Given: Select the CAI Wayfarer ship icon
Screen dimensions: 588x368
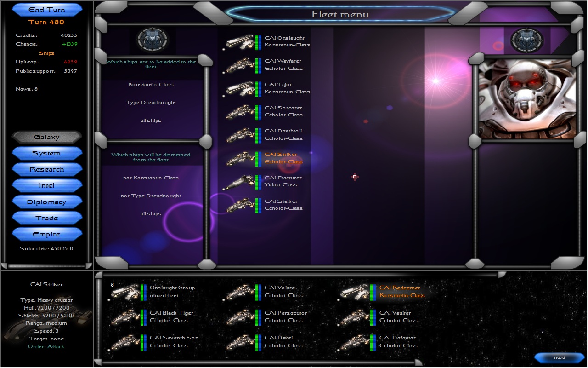Looking at the screenshot, I should pos(239,65).
